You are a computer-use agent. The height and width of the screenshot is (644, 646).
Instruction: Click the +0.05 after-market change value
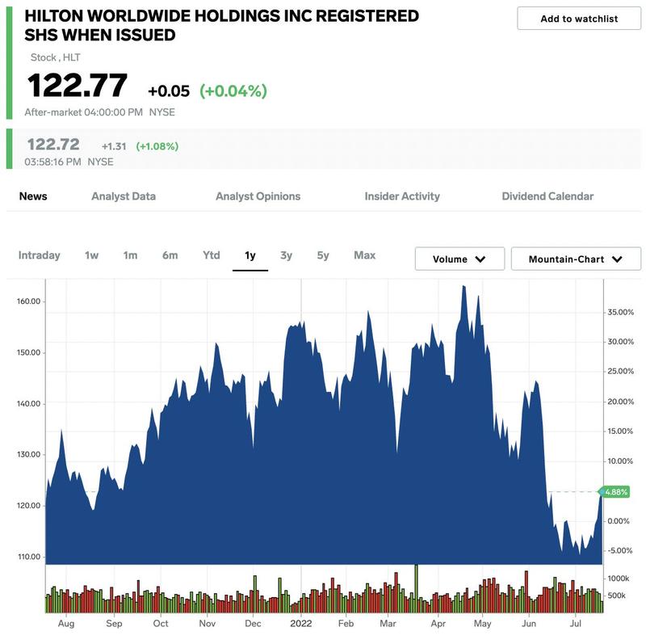[x=169, y=91]
